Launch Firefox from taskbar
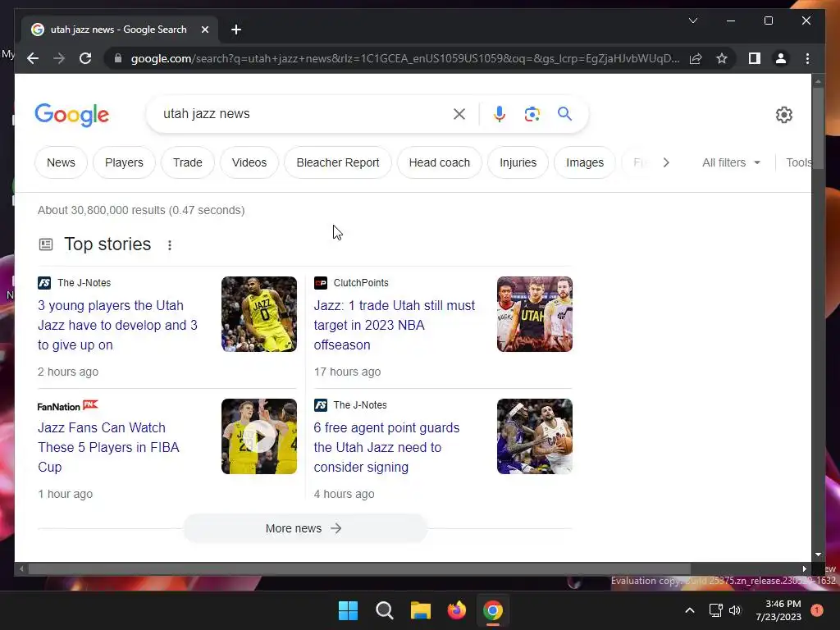The image size is (840, 630). (x=456, y=610)
